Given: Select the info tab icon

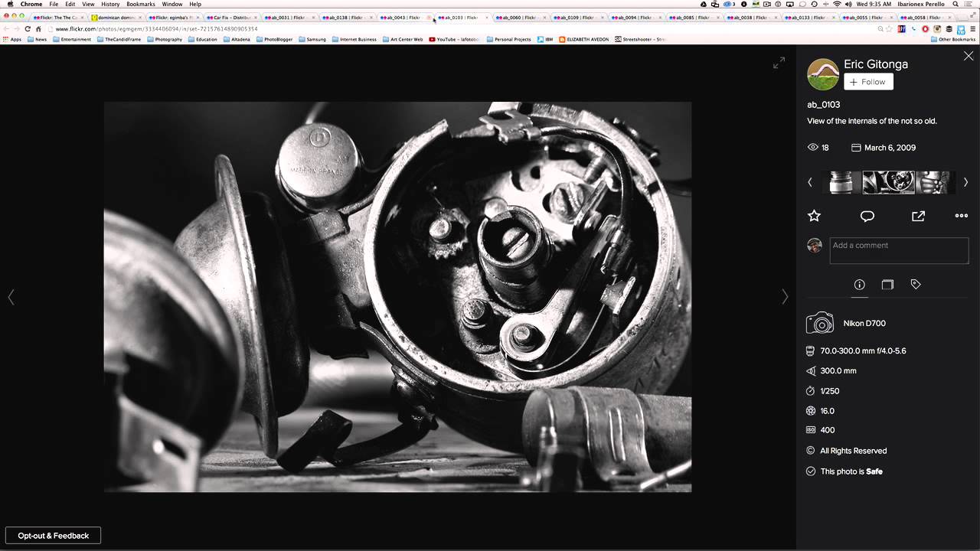Looking at the screenshot, I should click(x=859, y=285).
